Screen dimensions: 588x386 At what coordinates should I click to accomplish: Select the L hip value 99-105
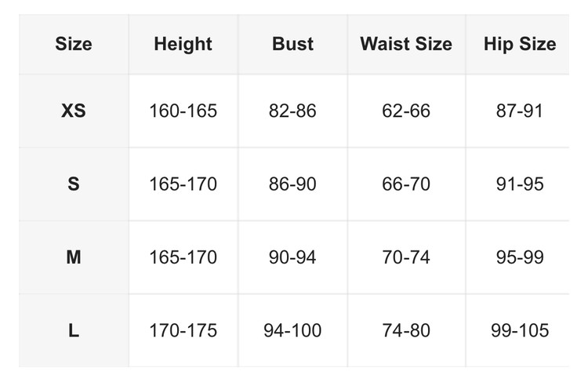[x=520, y=330]
